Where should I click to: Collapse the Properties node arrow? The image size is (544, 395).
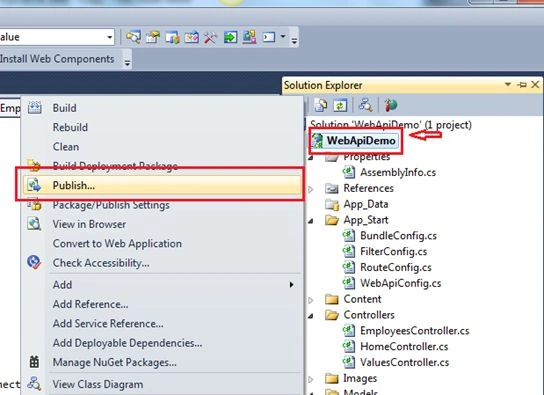point(311,158)
